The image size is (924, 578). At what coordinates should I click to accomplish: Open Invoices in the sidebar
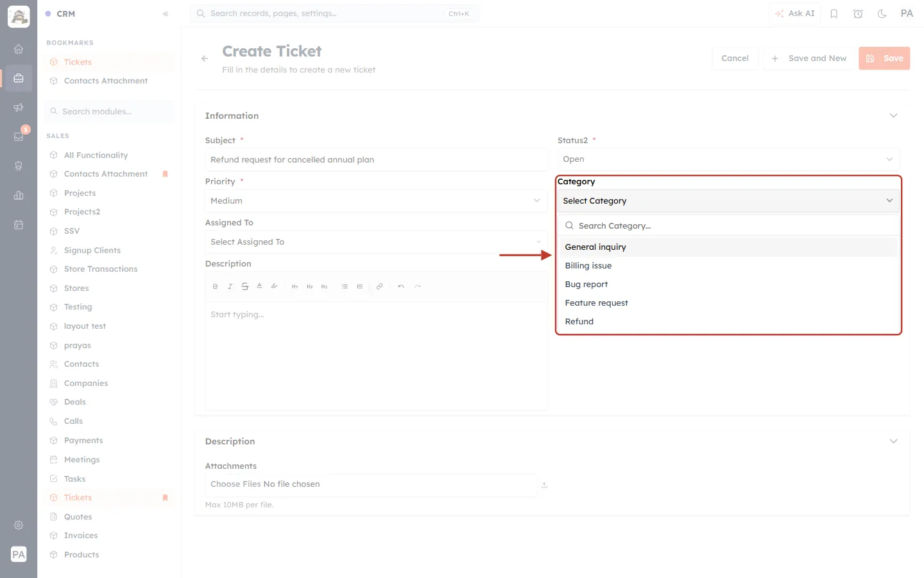81,536
